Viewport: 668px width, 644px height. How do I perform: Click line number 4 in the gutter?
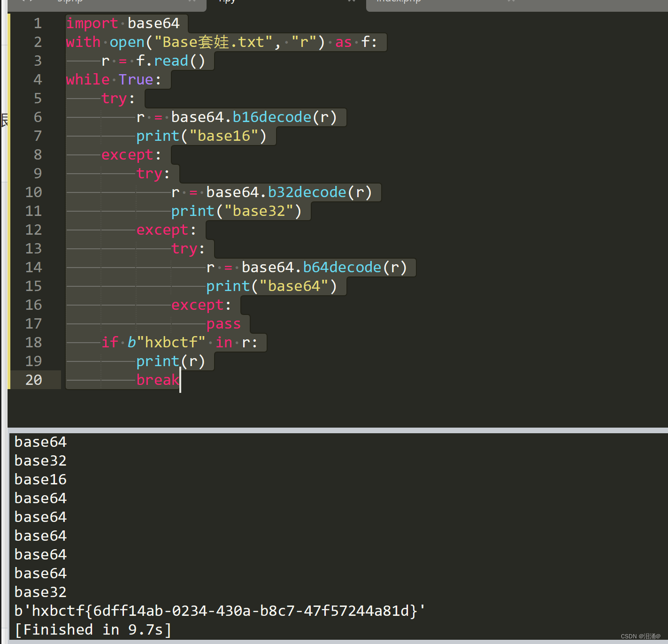(x=38, y=80)
